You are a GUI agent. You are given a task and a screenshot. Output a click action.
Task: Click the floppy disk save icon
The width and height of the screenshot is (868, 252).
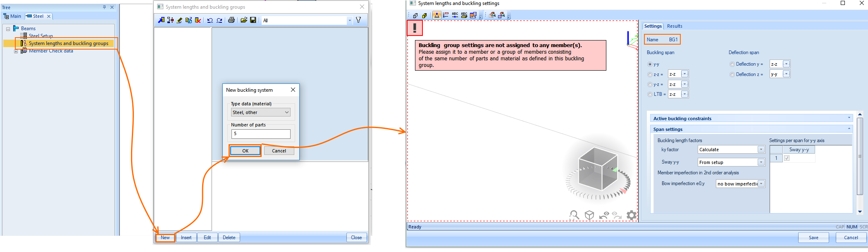253,20
